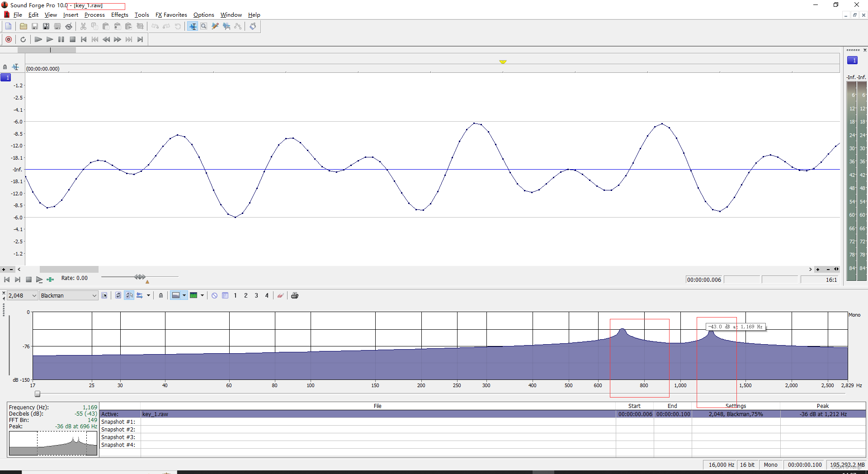868x474 pixels.
Task: Select spectrum snapshot 4 button
Action: 267,295
